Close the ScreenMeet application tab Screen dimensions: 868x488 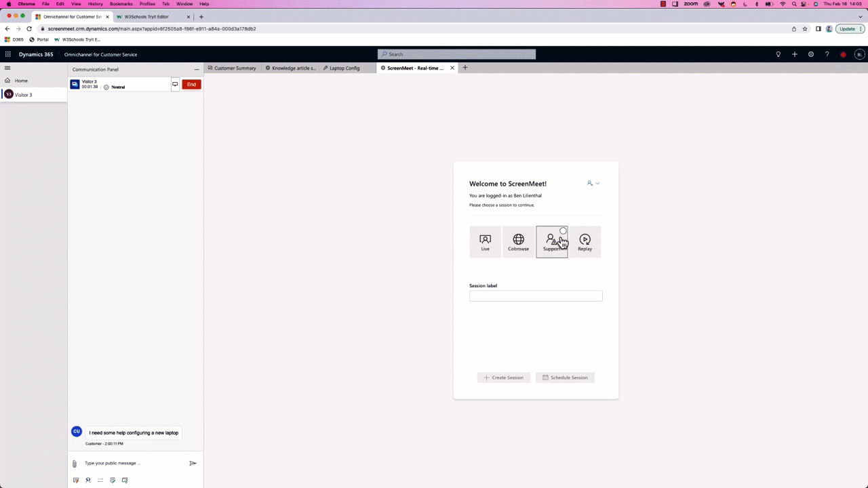tap(452, 68)
